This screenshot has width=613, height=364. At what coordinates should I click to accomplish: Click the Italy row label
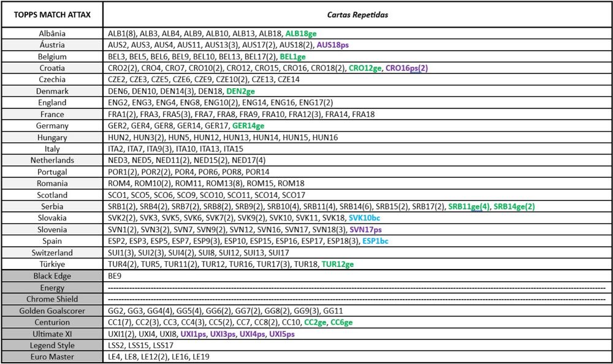point(52,149)
